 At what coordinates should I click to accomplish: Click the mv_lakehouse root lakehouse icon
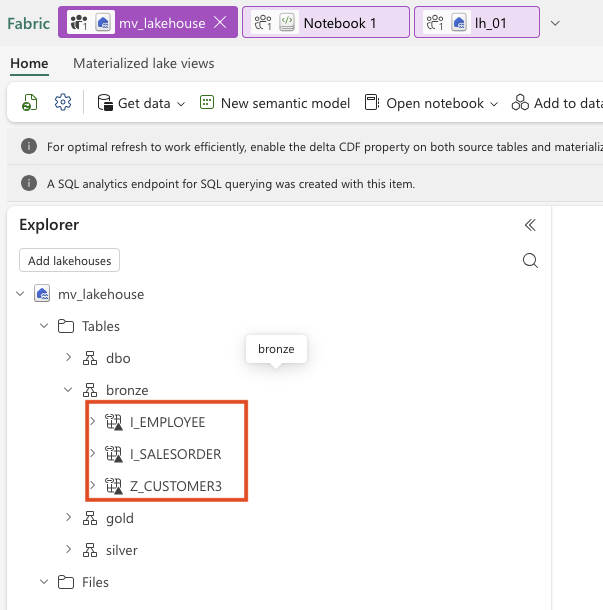coord(42,294)
